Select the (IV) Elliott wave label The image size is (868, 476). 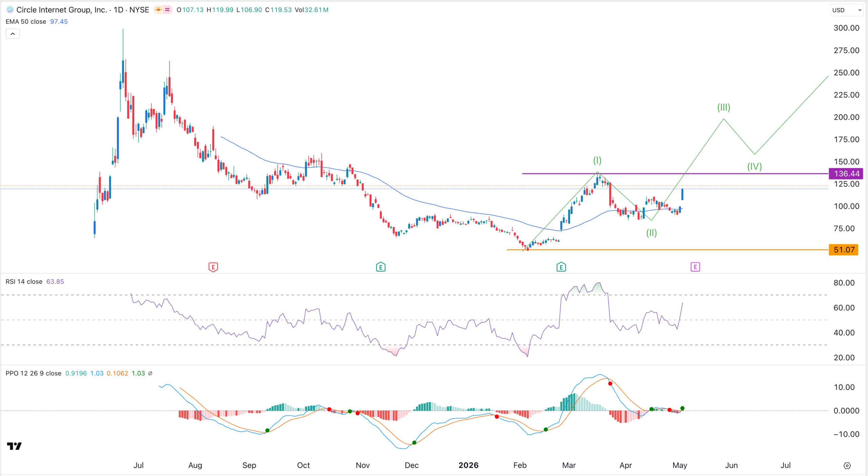point(754,166)
